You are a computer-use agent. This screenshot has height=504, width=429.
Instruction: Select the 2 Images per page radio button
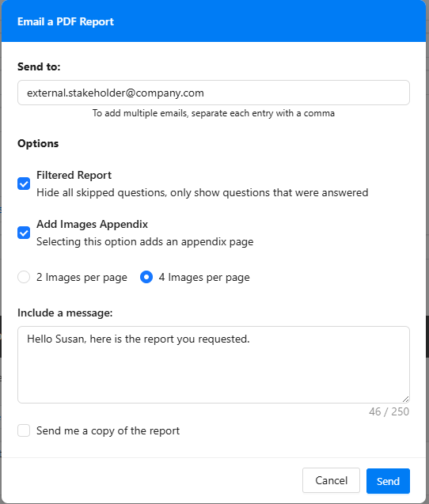point(24,277)
